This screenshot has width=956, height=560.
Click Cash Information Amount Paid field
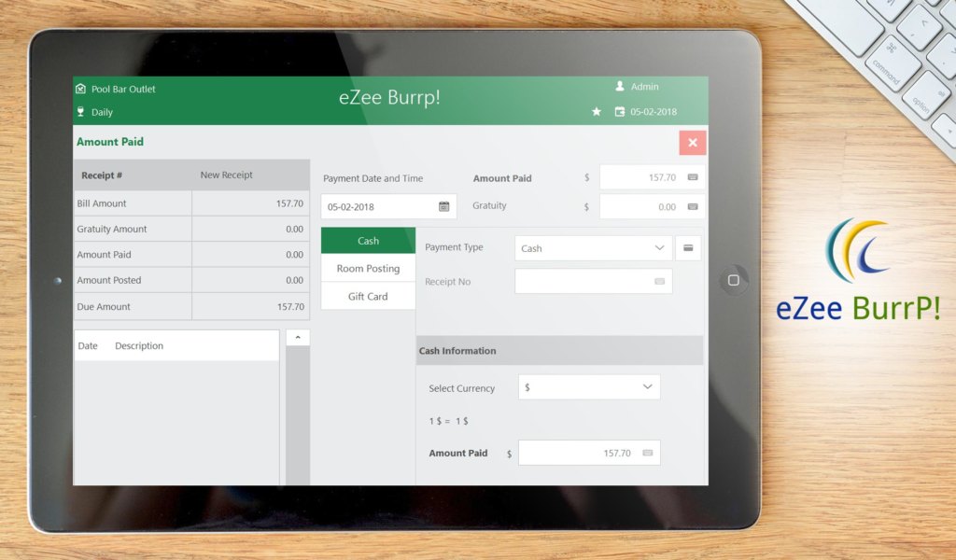579,453
